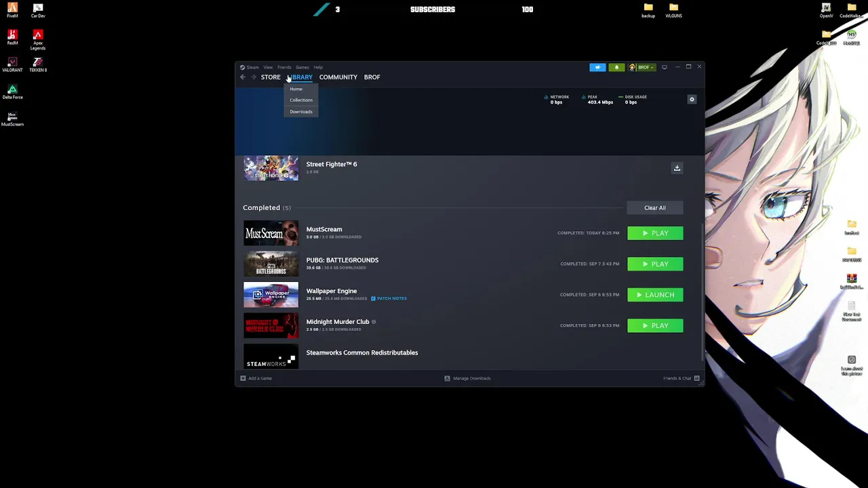Open download settings gear icon
The width and height of the screenshot is (868, 488).
pos(692,100)
